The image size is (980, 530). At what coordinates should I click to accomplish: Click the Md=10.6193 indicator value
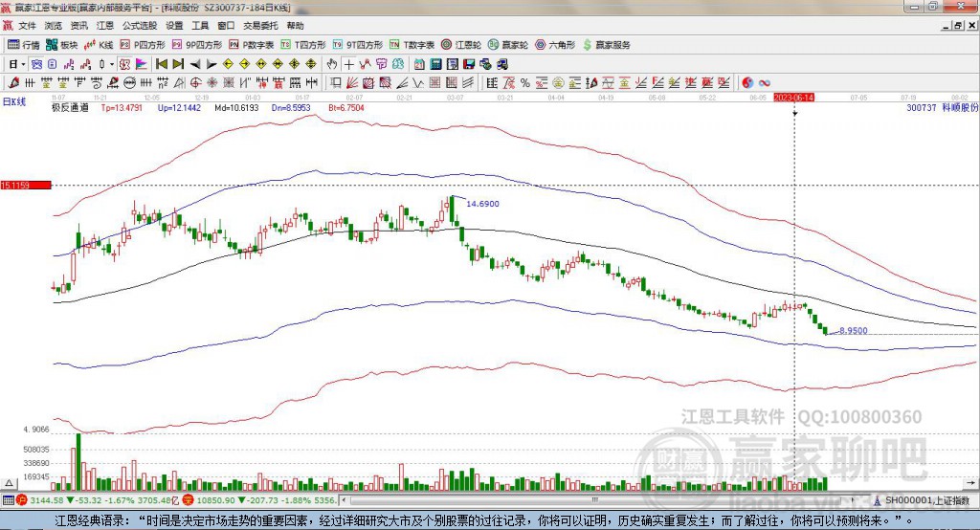pyautogui.click(x=237, y=107)
